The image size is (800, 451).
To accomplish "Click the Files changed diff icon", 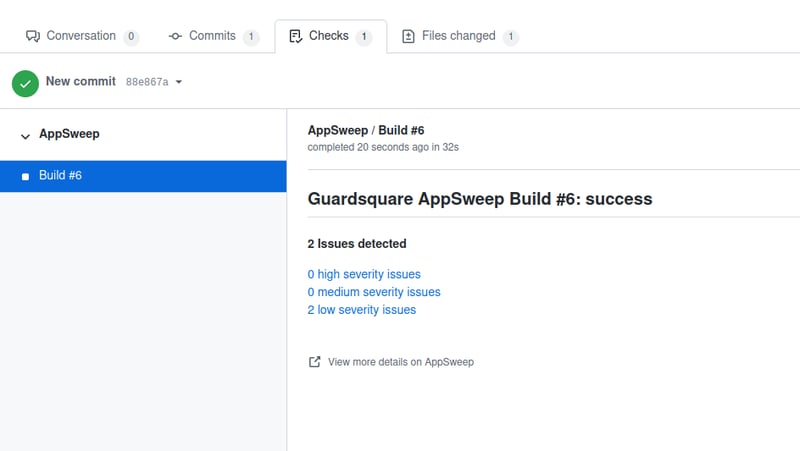I will 408,36.
